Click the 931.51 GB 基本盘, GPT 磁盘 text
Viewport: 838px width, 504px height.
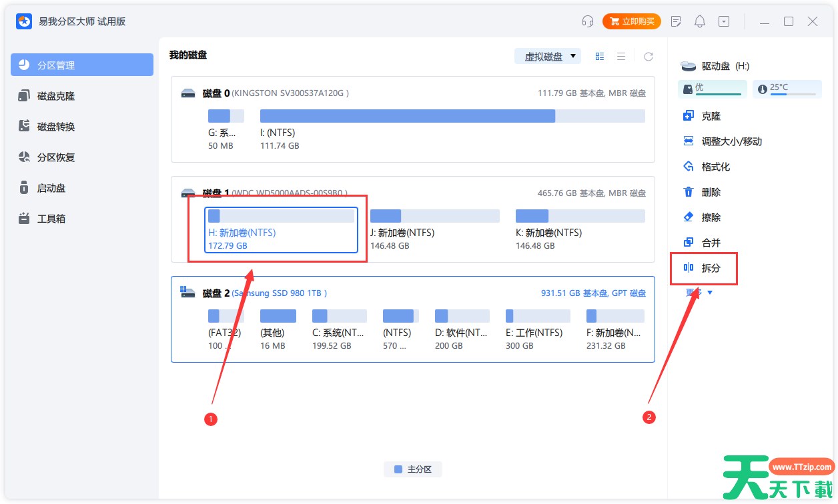pos(593,293)
